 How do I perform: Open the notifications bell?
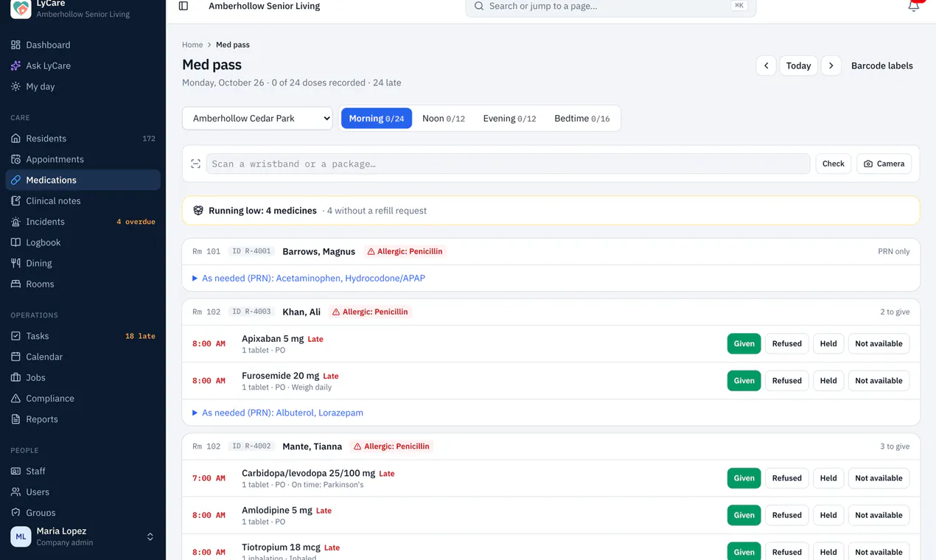(x=914, y=6)
